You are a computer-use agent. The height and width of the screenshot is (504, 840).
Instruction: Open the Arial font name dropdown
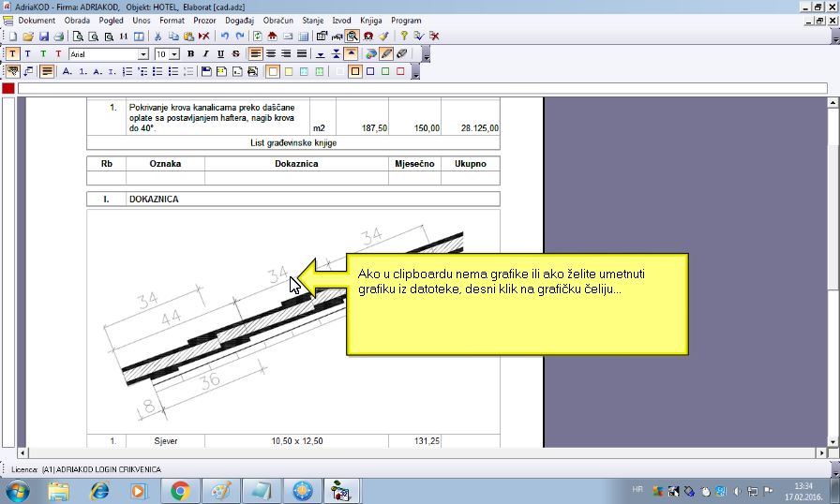click(x=143, y=54)
